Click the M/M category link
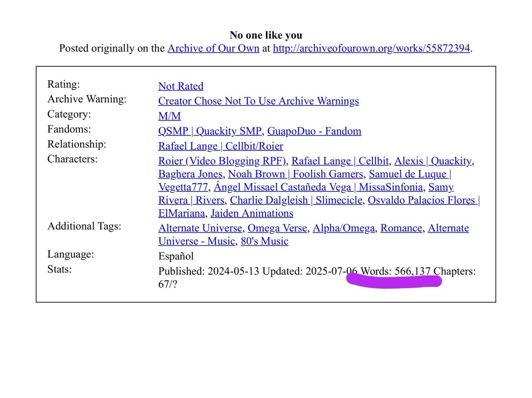Screen dimensions: 532x398 coord(169,116)
